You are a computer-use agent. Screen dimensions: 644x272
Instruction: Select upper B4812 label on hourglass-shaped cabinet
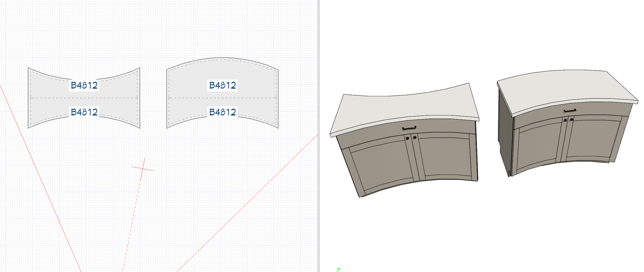tap(84, 85)
